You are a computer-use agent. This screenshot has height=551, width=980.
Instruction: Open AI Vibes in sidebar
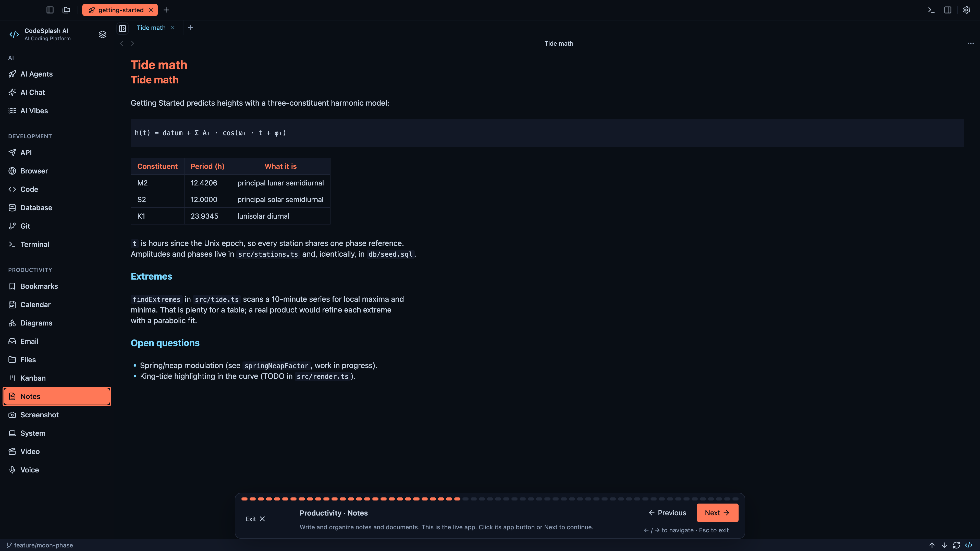click(x=57, y=111)
